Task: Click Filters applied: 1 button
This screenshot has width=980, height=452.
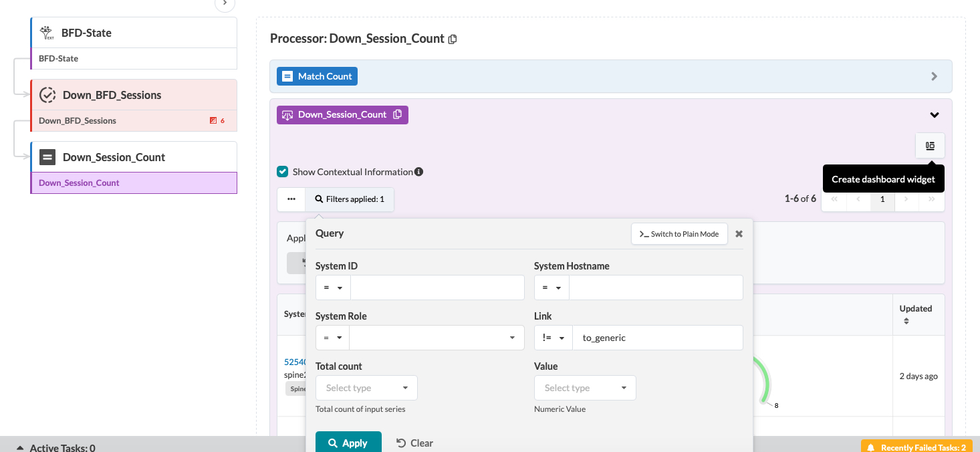Action: click(350, 199)
